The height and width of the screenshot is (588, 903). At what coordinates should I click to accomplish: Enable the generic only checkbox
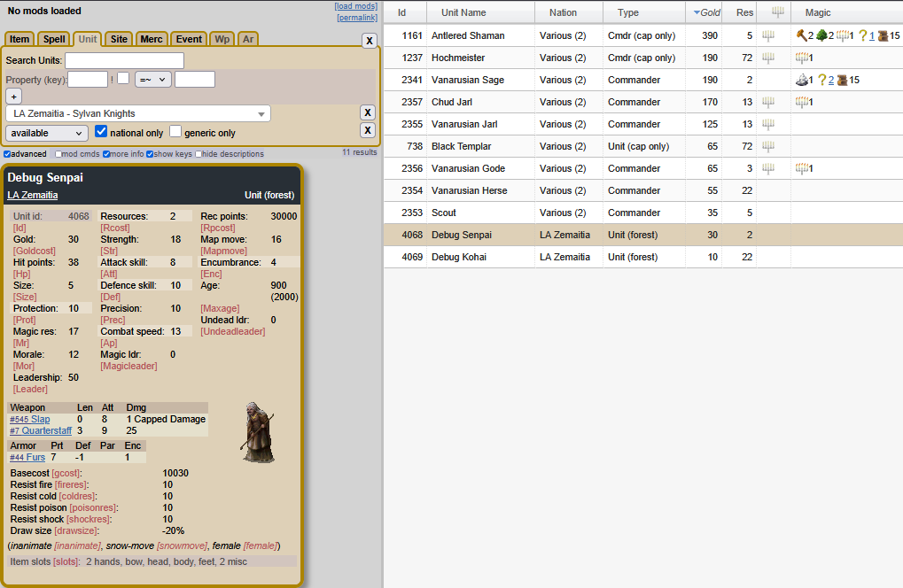pos(175,132)
